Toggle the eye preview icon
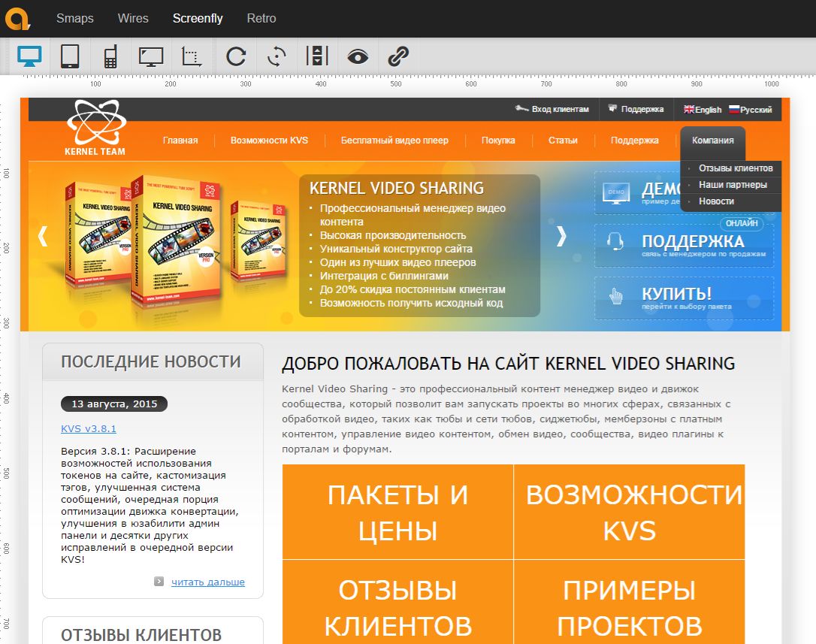Viewport: 816px width, 644px height. pos(358,56)
